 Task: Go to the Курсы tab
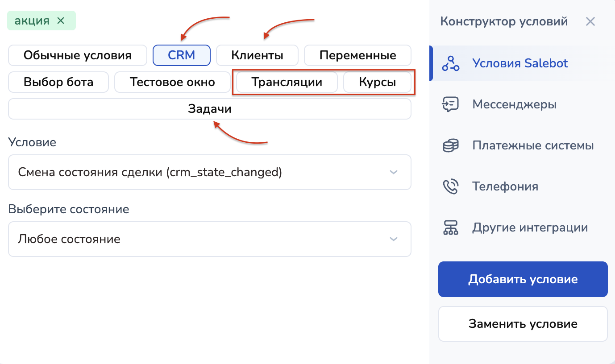pos(377,82)
